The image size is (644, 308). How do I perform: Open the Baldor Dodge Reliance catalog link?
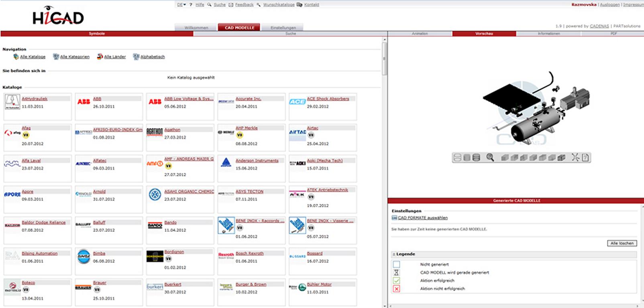[43, 222]
